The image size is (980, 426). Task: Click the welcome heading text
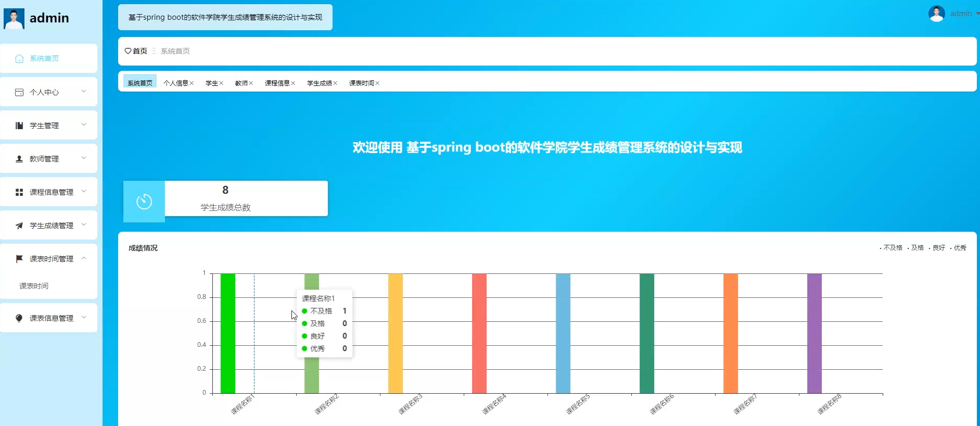click(548, 147)
